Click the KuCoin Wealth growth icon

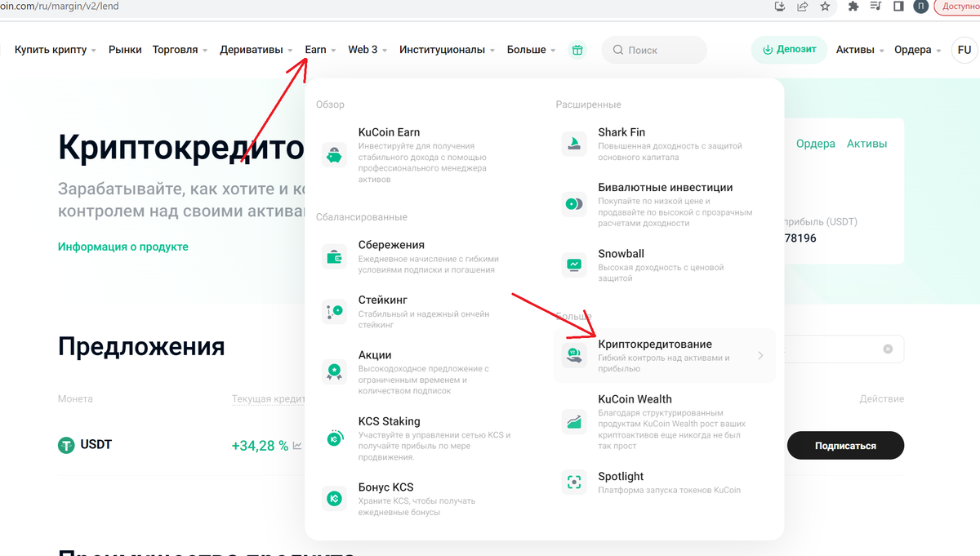(574, 421)
